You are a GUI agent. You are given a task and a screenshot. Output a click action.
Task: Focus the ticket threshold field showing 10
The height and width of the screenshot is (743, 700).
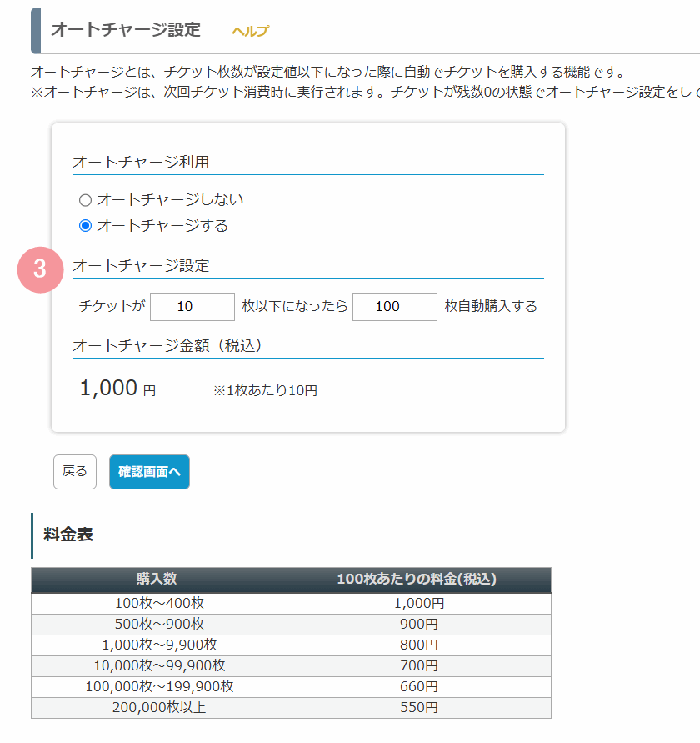coord(192,307)
